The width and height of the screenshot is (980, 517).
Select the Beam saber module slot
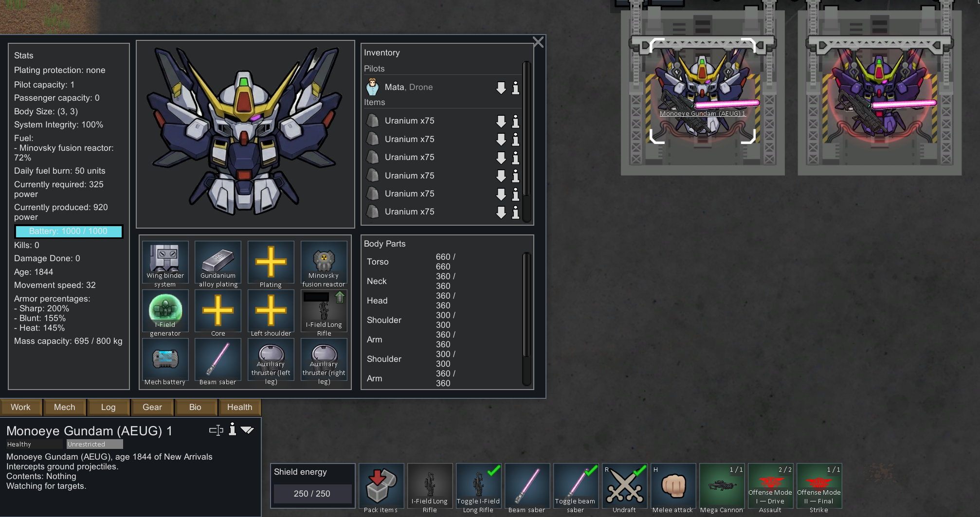pos(218,362)
